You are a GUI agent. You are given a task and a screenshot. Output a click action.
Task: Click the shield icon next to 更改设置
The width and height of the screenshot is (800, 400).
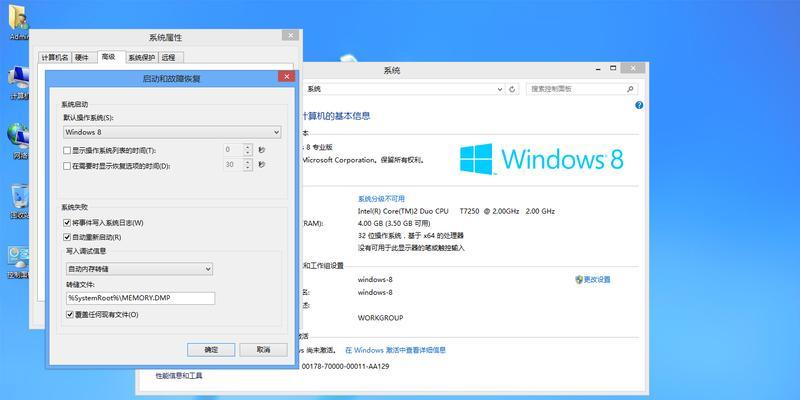(579, 280)
